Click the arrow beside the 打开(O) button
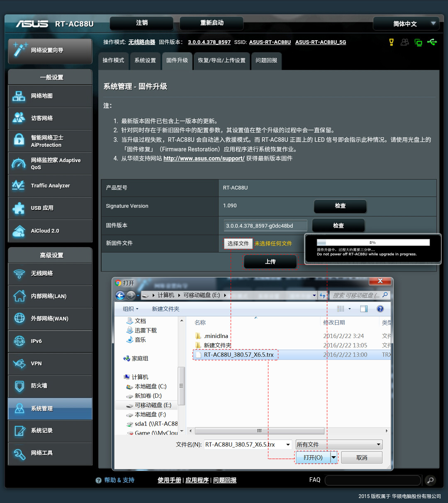 pos(334,457)
